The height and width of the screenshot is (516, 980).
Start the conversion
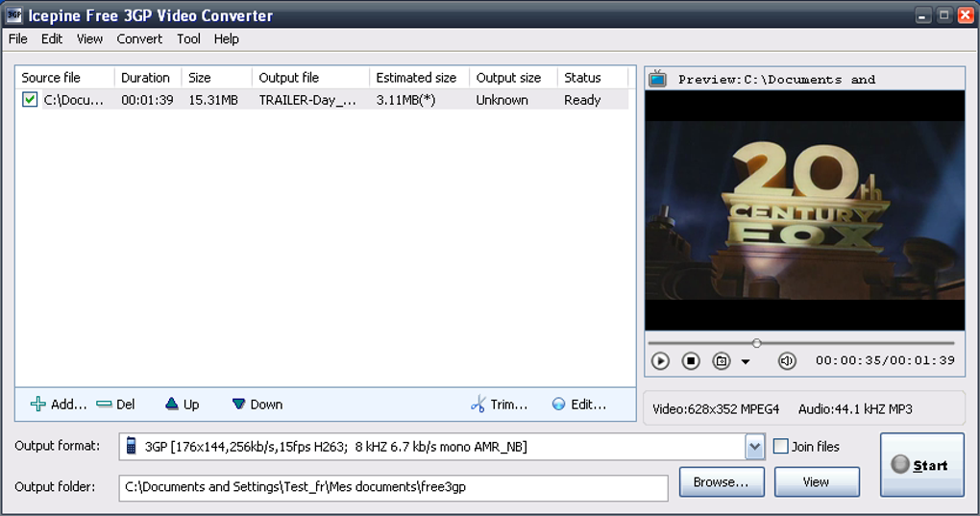point(922,465)
